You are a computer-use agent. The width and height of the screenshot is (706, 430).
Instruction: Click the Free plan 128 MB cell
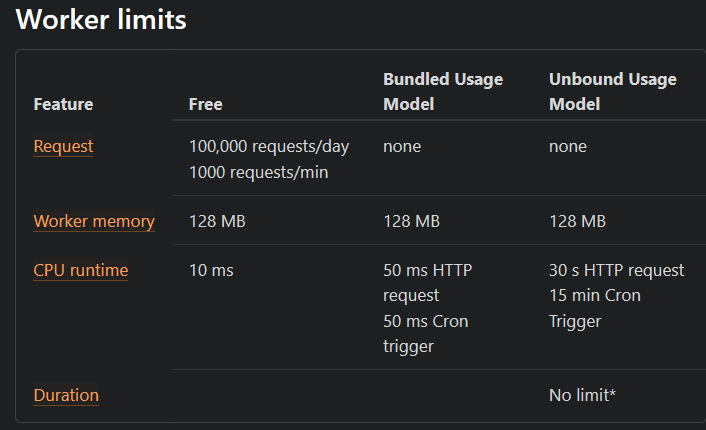[217, 221]
